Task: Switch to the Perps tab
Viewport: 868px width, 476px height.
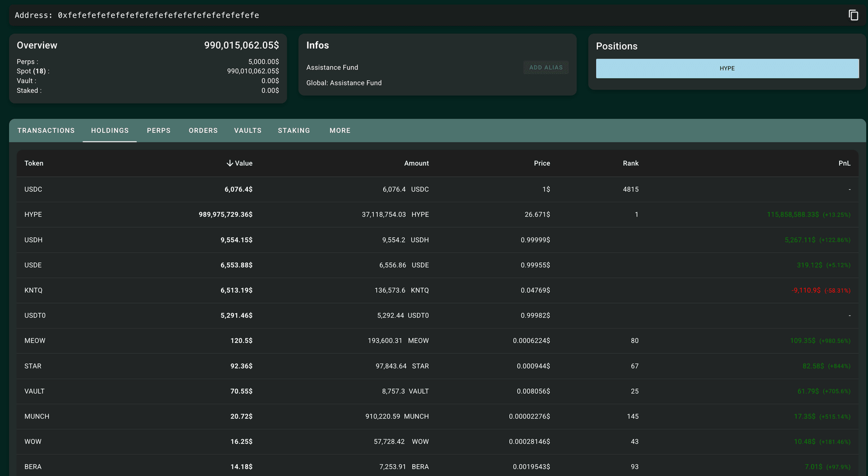Action: tap(159, 131)
